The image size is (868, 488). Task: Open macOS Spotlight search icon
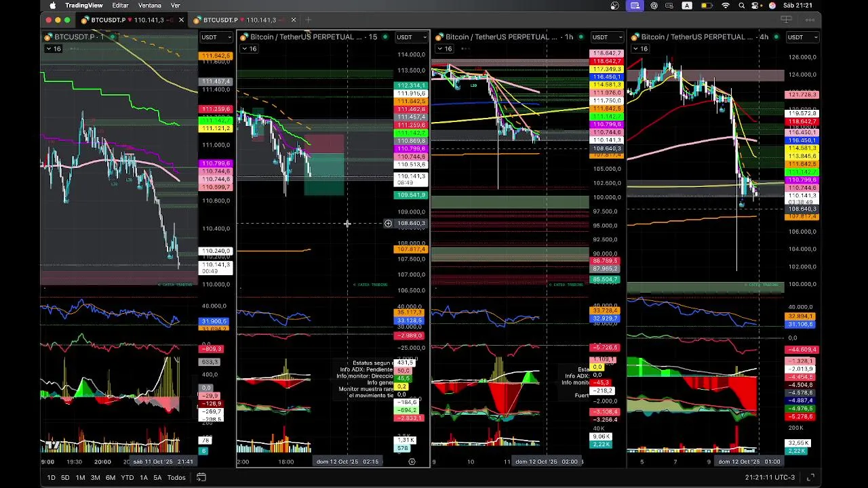pyautogui.click(x=741, y=5)
